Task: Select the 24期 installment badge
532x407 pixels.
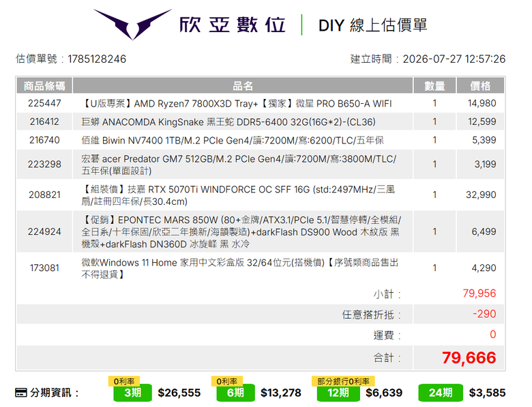Action: pos(441,393)
